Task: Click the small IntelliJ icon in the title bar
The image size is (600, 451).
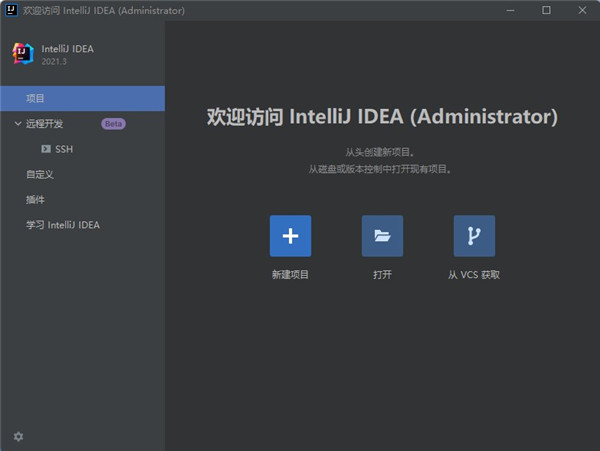Action: point(11,10)
